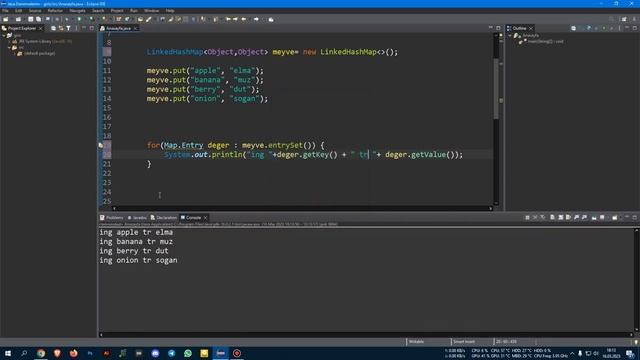Click the white Forward navigation arrow in the toolbar
Screen dimensions: 640x360
click(256, 19)
